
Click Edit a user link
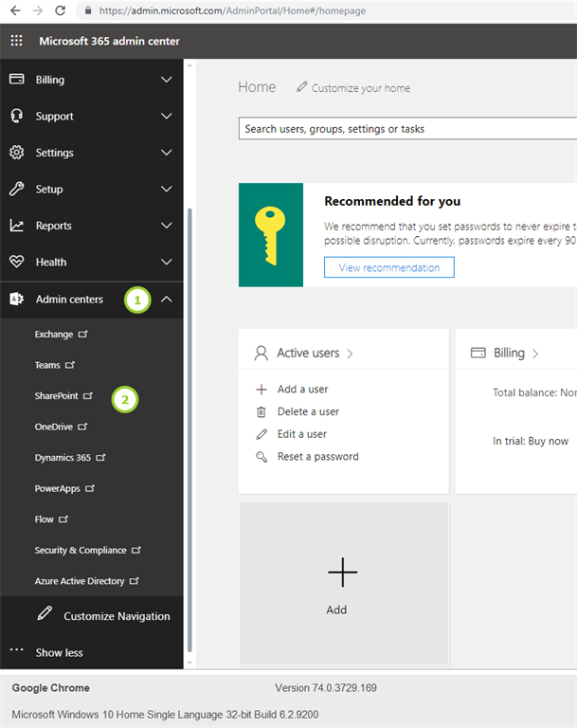pos(302,434)
